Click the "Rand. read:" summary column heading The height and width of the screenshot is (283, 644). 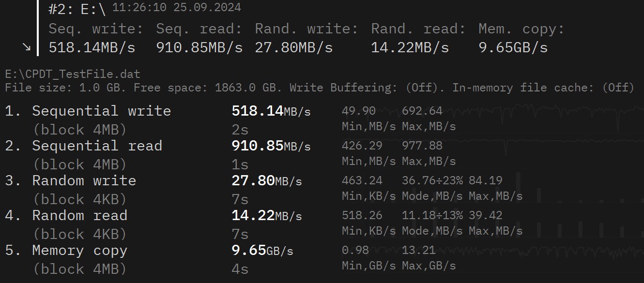pyautogui.click(x=418, y=29)
